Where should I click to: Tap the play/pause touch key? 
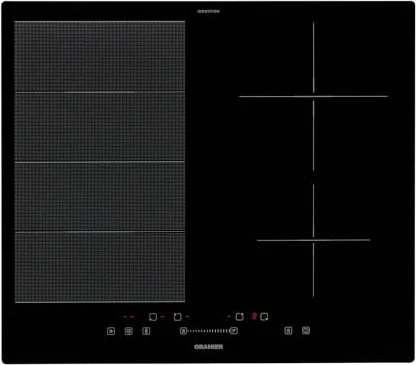pyautogui.click(x=111, y=331)
